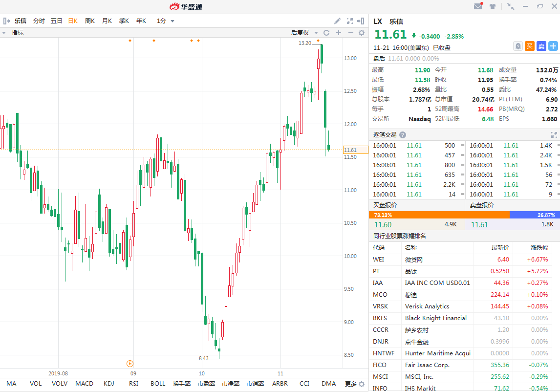Click the earnings E marker on chart
This screenshot has height=392, width=560.
click(130, 364)
